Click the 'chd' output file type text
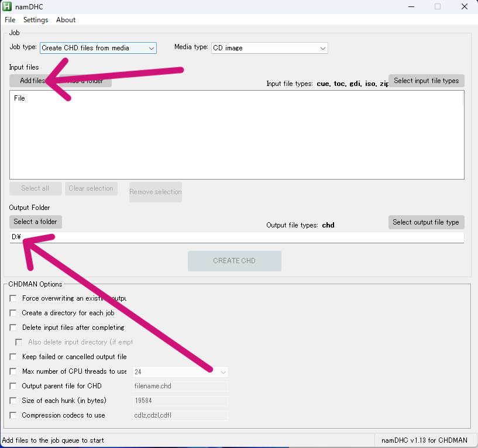Image resolution: width=478 pixels, height=448 pixels. (328, 225)
